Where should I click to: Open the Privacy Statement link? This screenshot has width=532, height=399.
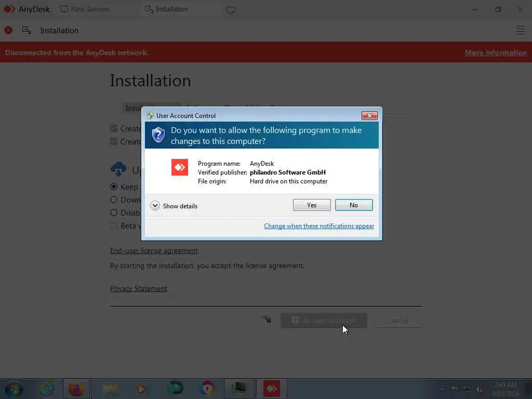(138, 288)
